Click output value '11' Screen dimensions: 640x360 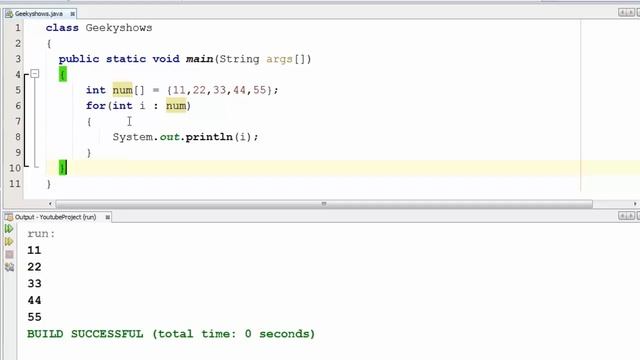[34, 250]
